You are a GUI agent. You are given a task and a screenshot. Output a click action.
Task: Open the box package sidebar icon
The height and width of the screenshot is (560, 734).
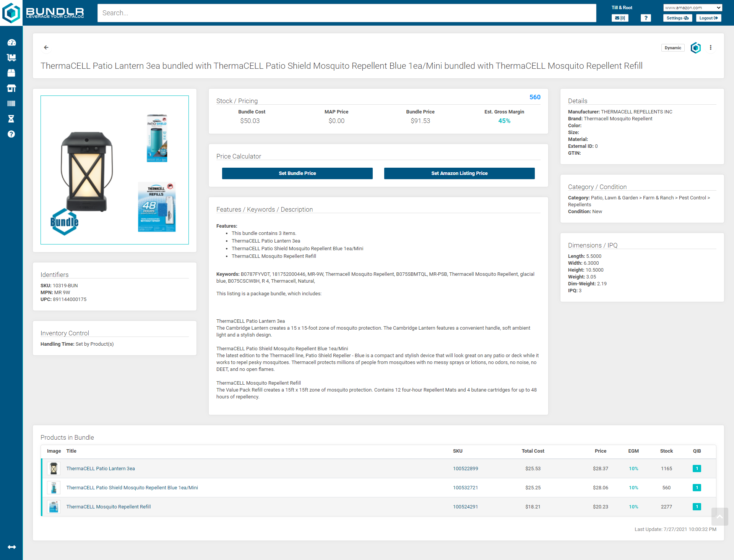(x=11, y=73)
